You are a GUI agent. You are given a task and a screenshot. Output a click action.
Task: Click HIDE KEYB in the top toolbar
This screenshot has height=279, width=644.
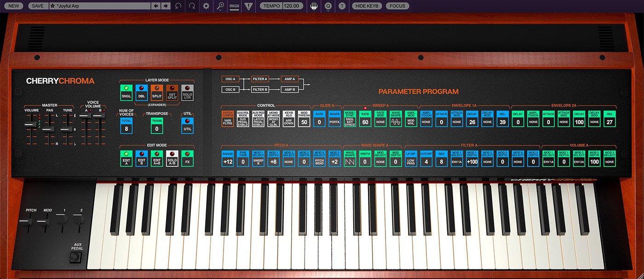tap(368, 6)
